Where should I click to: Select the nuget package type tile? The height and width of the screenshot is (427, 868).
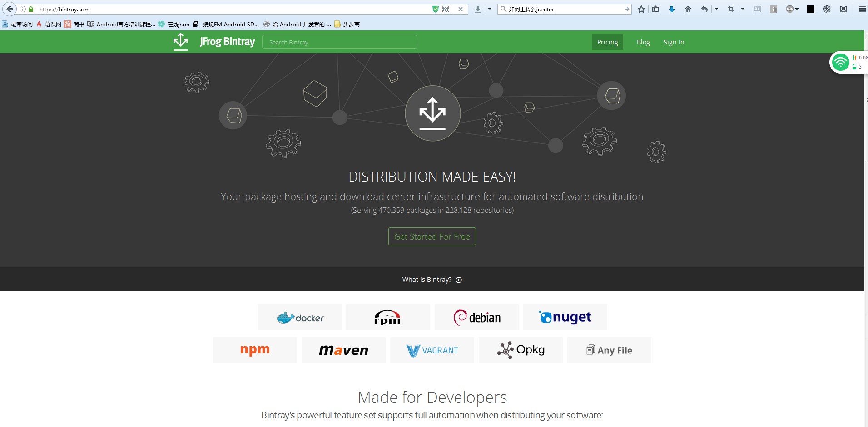pos(565,317)
